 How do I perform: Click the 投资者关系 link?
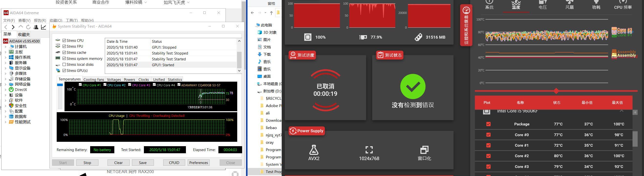pyautogui.click(x=66, y=2)
